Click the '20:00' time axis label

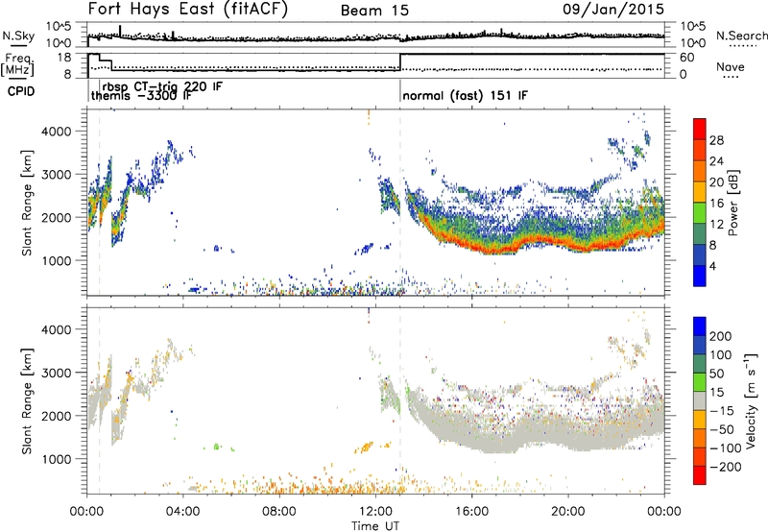click(x=567, y=512)
